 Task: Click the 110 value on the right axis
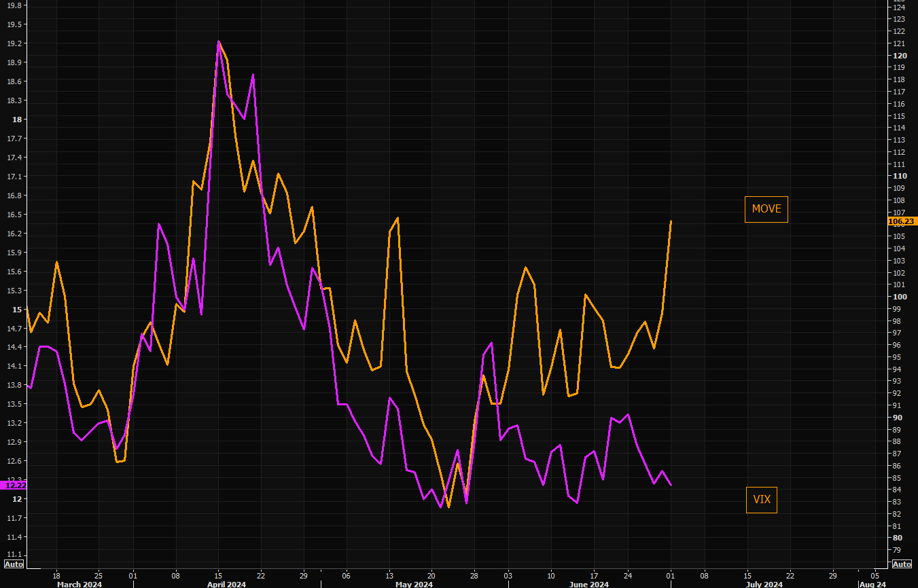coord(899,176)
